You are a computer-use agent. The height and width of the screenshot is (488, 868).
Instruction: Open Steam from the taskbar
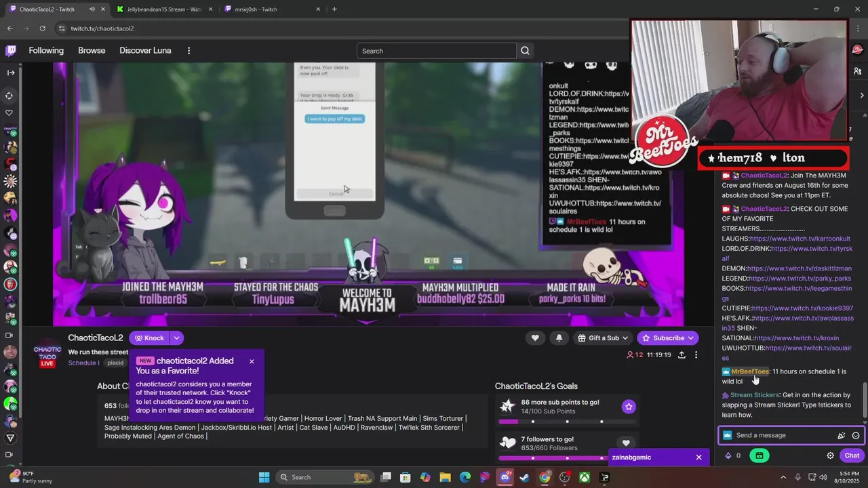coord(524,477)
